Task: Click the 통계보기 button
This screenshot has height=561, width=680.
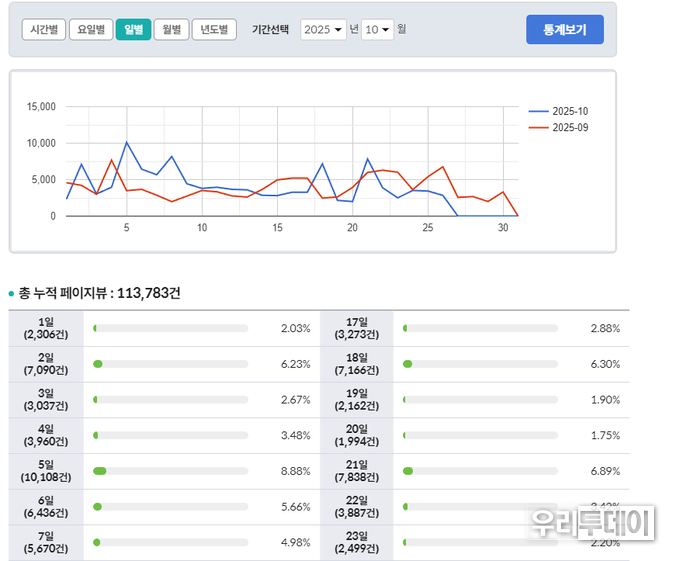Action: [x=564, y=29]
